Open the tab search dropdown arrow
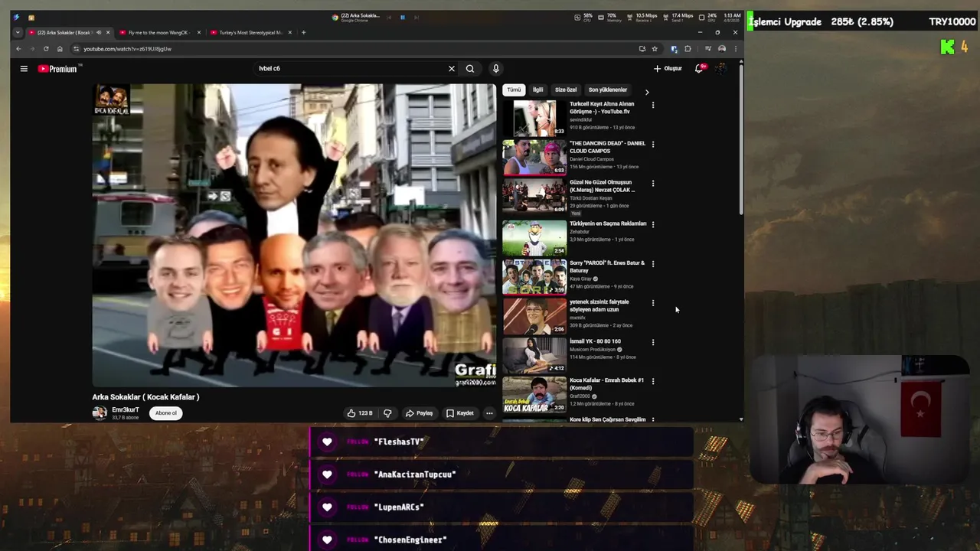 (x=17, y=33)
